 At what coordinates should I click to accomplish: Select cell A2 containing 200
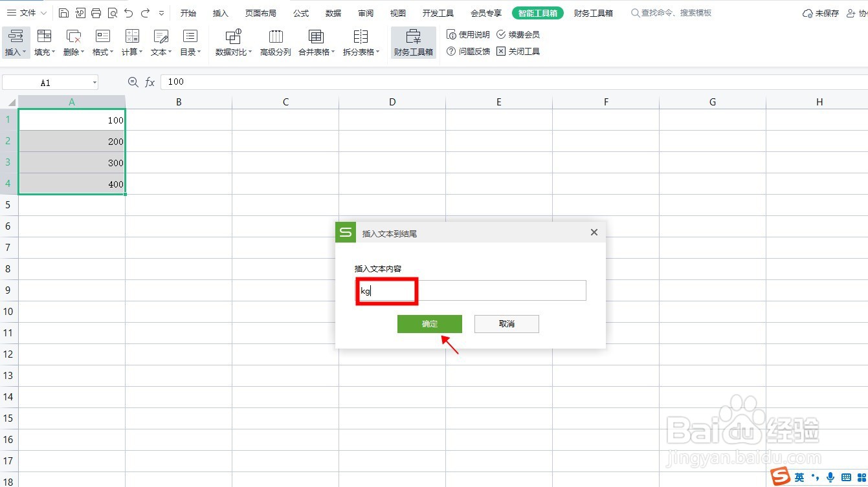[72, 141]
